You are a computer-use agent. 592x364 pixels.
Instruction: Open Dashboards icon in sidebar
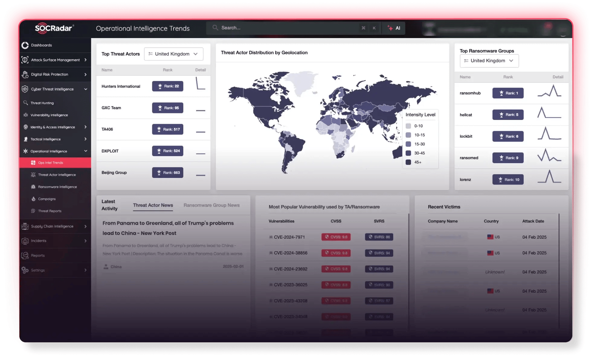click(25, 45)
